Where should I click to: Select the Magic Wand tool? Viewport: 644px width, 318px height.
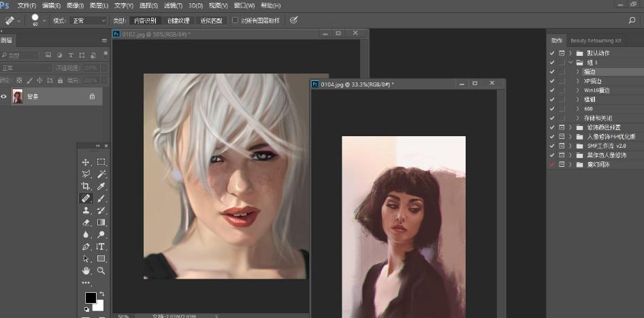click(x=101, y=174)
